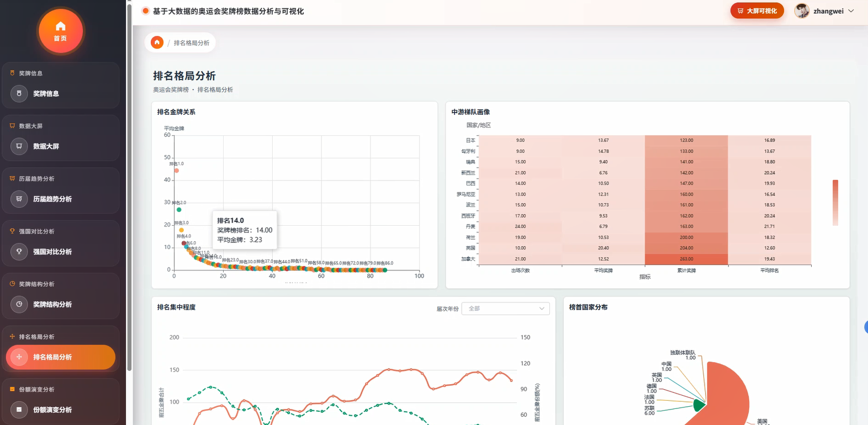Click the 排名集中程度 chart title
The width and height of the screenshot is (868, 425).
point(176,307)
